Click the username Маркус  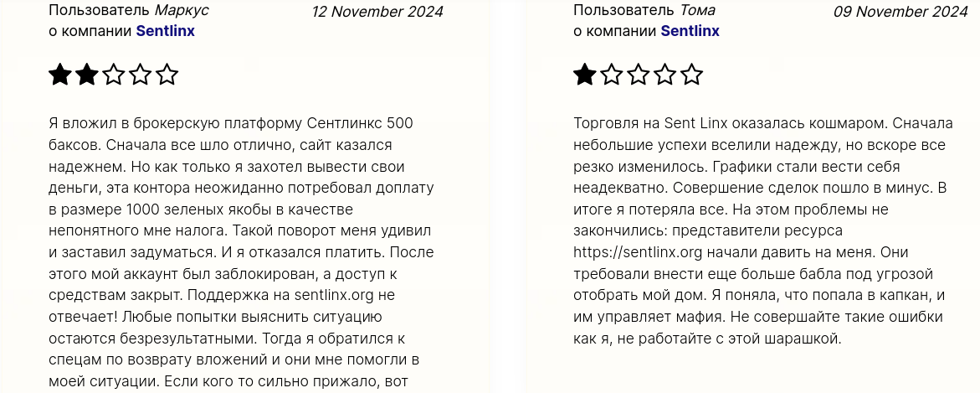[182, 11]
